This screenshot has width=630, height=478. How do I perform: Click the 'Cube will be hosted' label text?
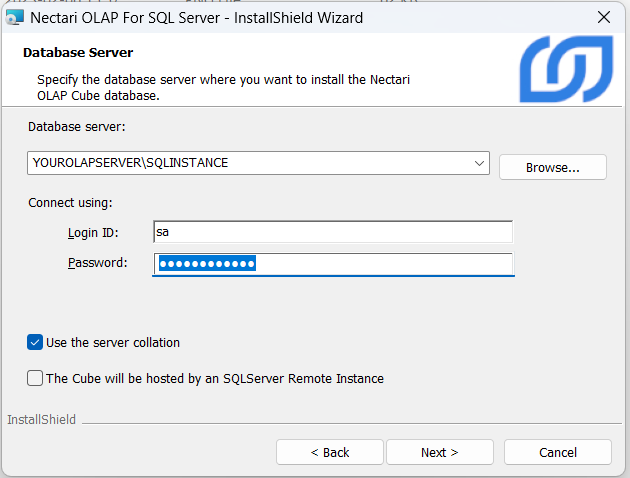[215, 378]
